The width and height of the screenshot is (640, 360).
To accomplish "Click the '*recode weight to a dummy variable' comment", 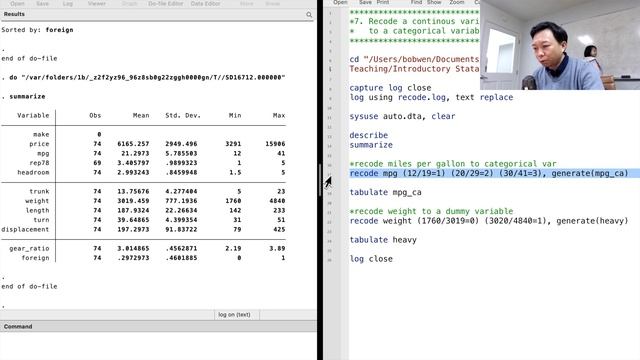I will point(431,211).
